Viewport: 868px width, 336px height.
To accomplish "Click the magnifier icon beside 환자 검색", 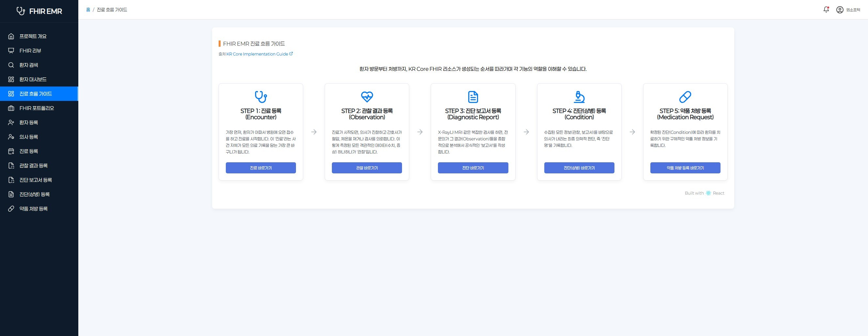I will tap(11, 65).
